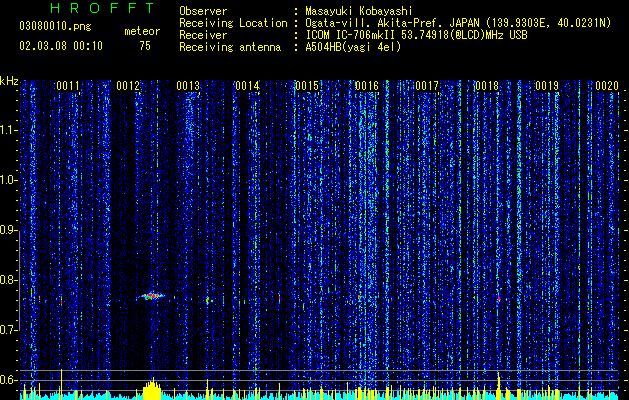Click the timestamp 02.03.08 00:10
Screen dimensions: 629x400
coord(61,46)
